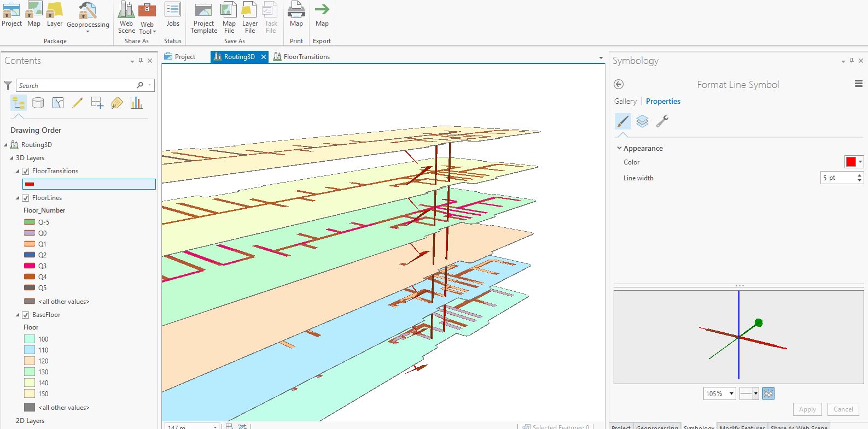
Task: Open the 105% zoom dropdown
Action: (x=731, y=393)
